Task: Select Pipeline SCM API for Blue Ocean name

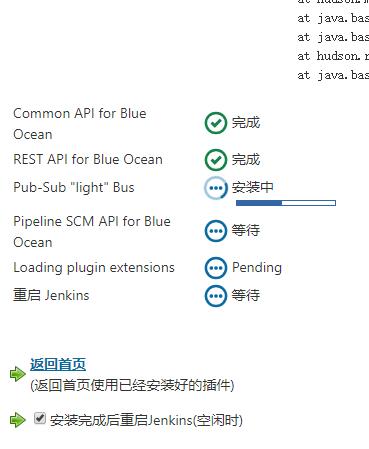Action: click(x=92, y=232)
